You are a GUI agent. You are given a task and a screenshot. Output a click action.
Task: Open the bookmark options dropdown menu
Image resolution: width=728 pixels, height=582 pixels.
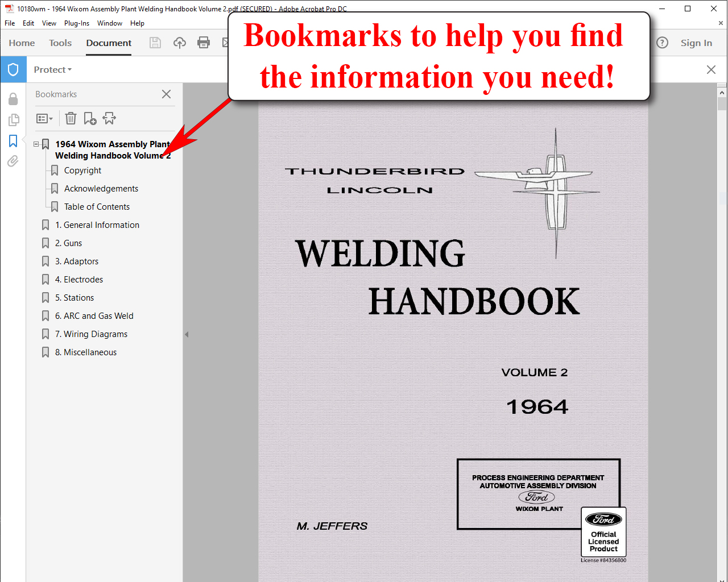[44, 118]
